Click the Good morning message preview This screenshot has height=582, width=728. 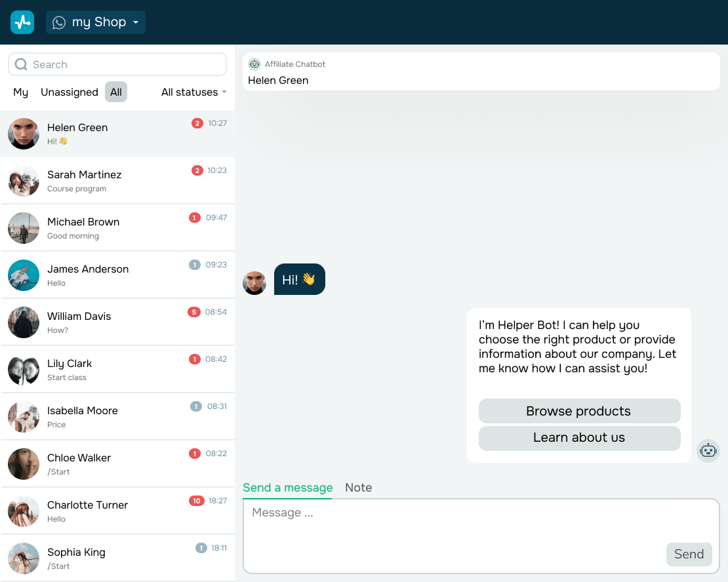[x=73, y=236]
